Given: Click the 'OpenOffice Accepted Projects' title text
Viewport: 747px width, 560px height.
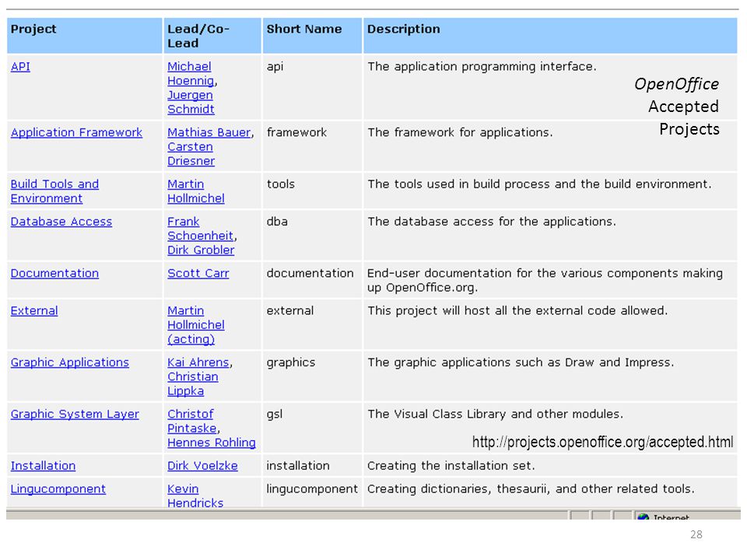Looking at the screenshot, I should [x=677, y=107].
